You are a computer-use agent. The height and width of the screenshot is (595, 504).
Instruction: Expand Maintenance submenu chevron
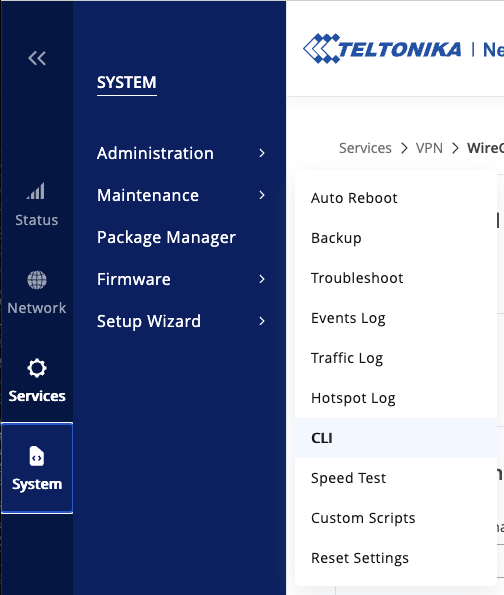pos(262,195)
